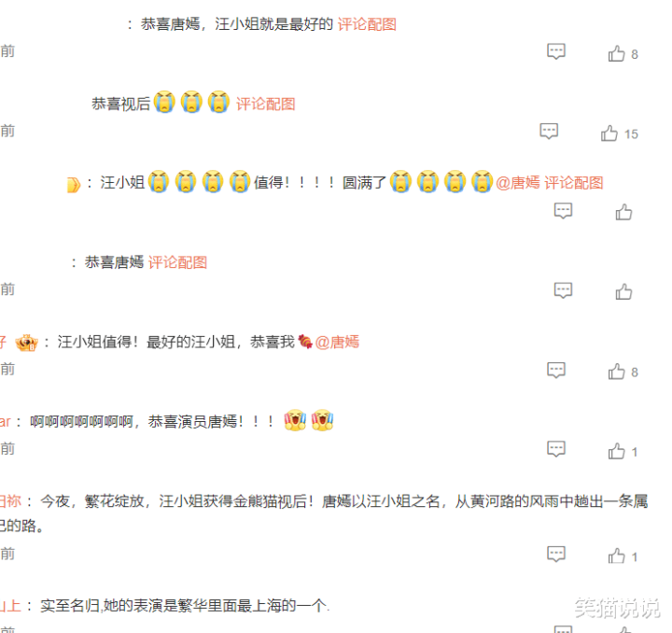The width and height of the screenshot is (672, 633).
Task: Like the comment with 15 likes
Action: 609,134
